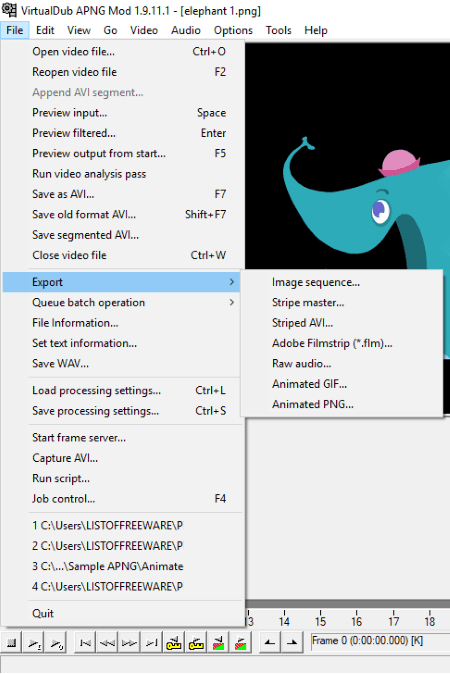Choose Preview filtered
Screen dimensions: 450x674
coord(123,133)
